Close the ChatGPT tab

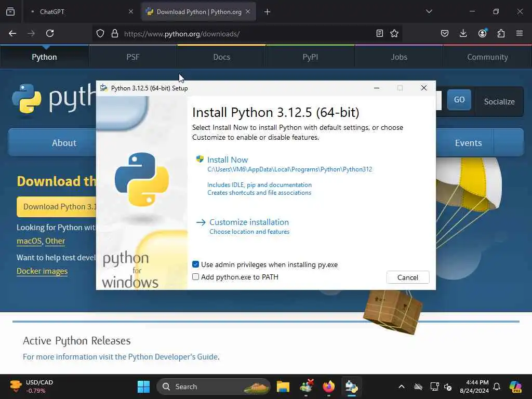[x=131, y=11]
